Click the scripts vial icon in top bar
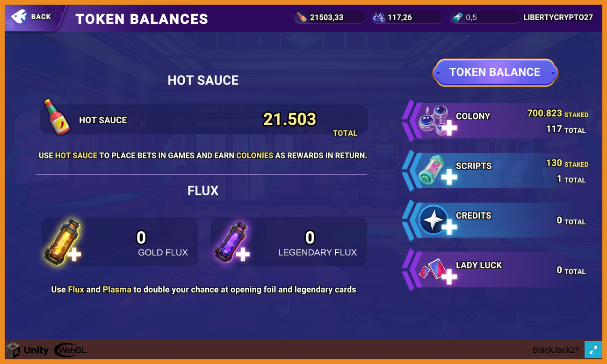 tap(457, 18)
